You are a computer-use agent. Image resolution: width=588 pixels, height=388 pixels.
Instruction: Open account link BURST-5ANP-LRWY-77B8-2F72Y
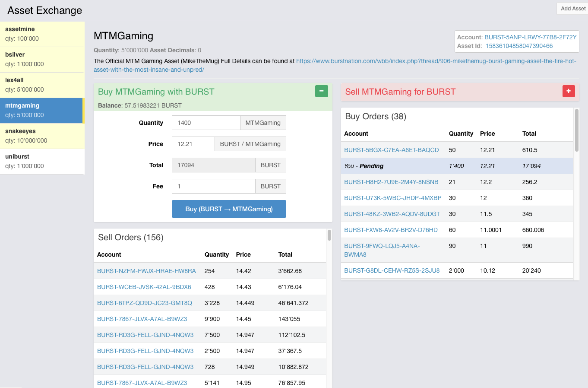point(530,37)
